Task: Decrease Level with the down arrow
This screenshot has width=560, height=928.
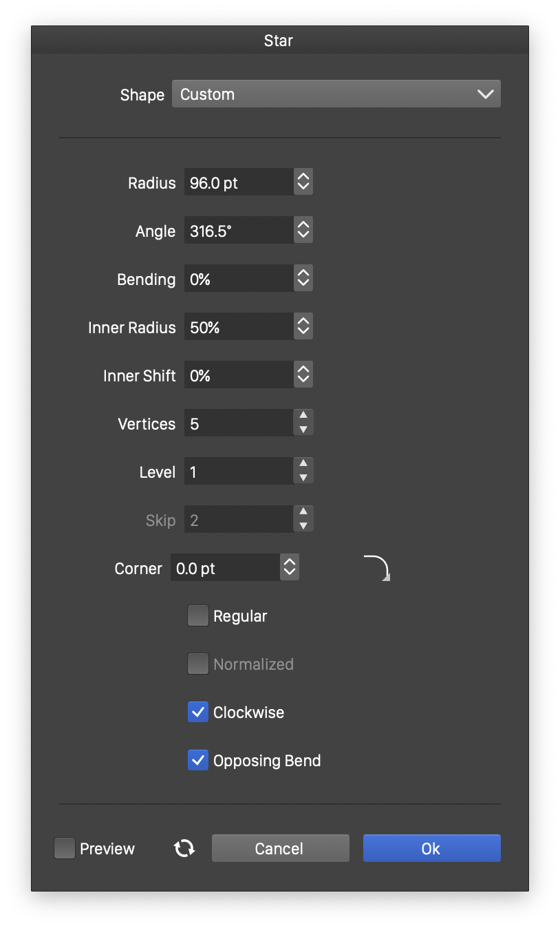Action: [x=303, y=478]
